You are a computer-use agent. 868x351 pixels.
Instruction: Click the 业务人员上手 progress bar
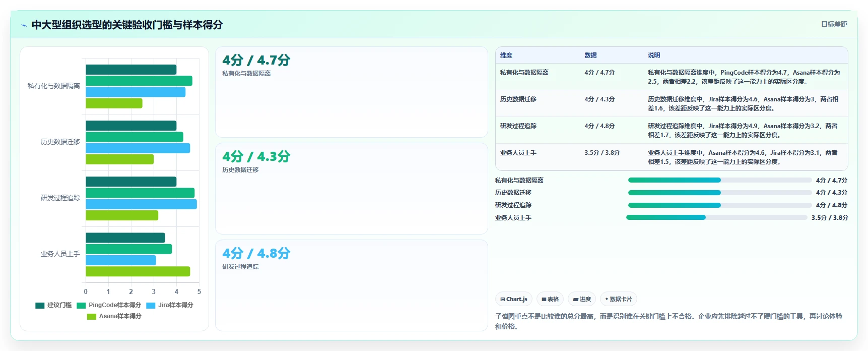coord(716,217)
